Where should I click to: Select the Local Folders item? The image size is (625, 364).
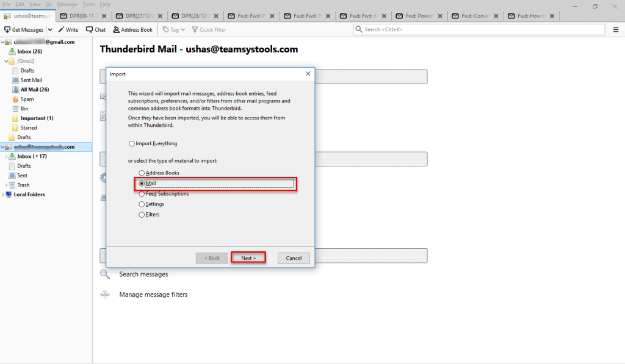click(x=29, y=194)
